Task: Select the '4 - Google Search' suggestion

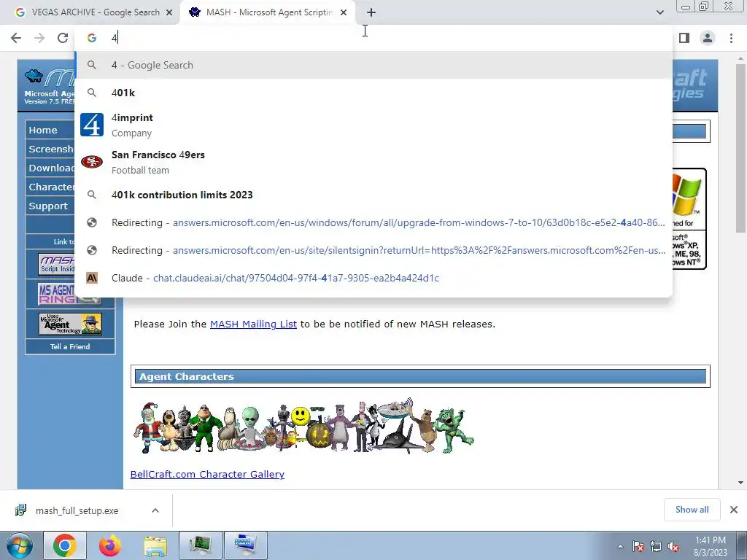Action: (373, 65)
